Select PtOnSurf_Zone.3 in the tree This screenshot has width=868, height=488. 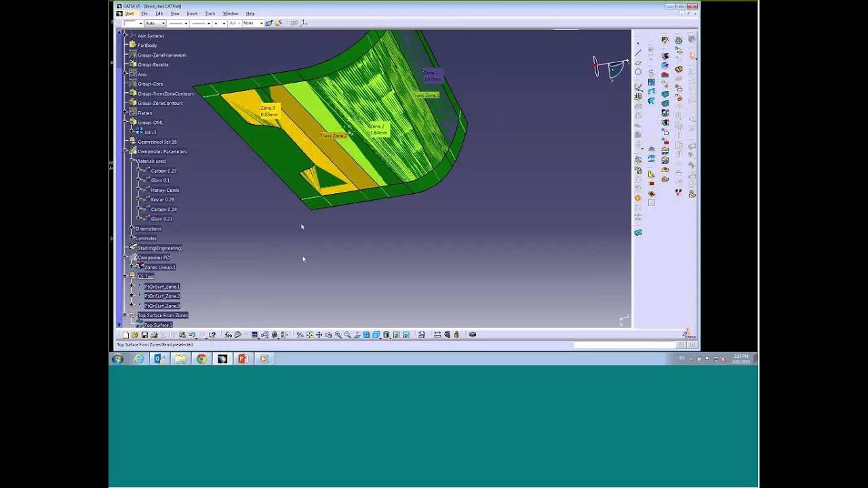[x=162, y=306]
